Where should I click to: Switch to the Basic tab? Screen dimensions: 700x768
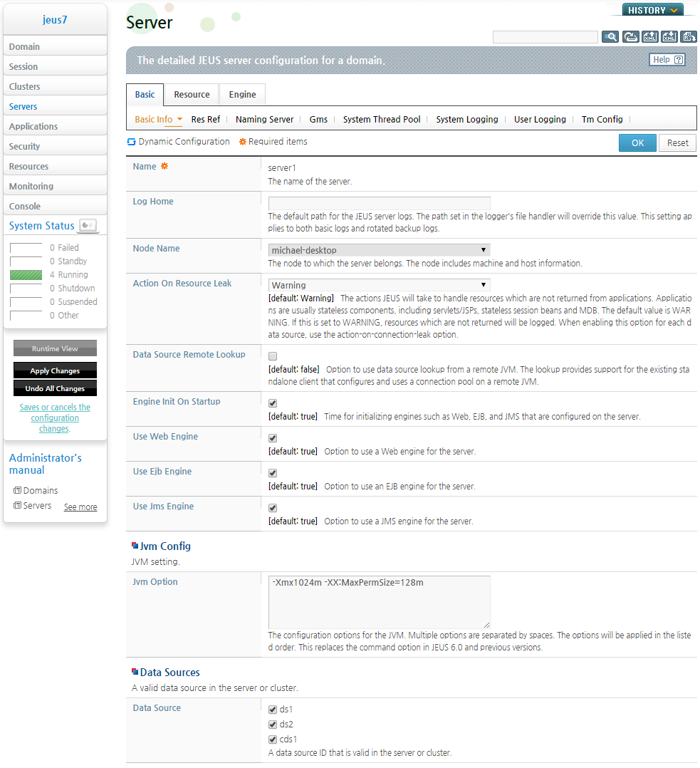[145, 95]
